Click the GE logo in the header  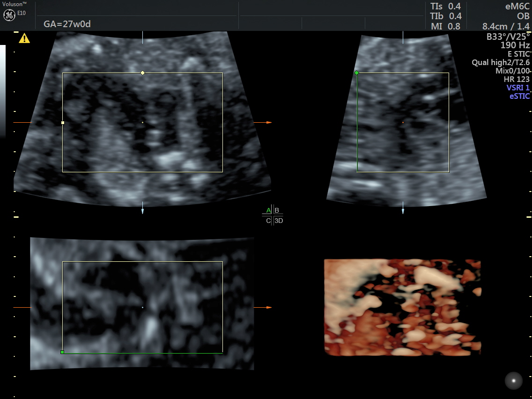click(9, 15)
